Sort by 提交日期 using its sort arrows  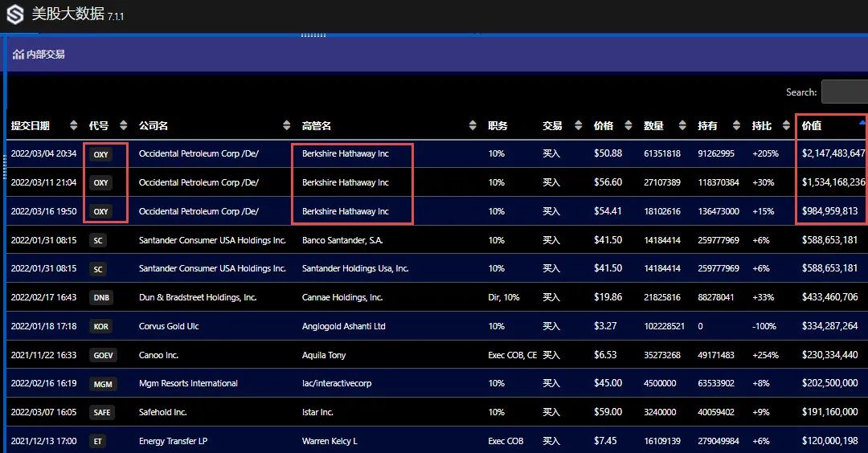tap(74, 125)
